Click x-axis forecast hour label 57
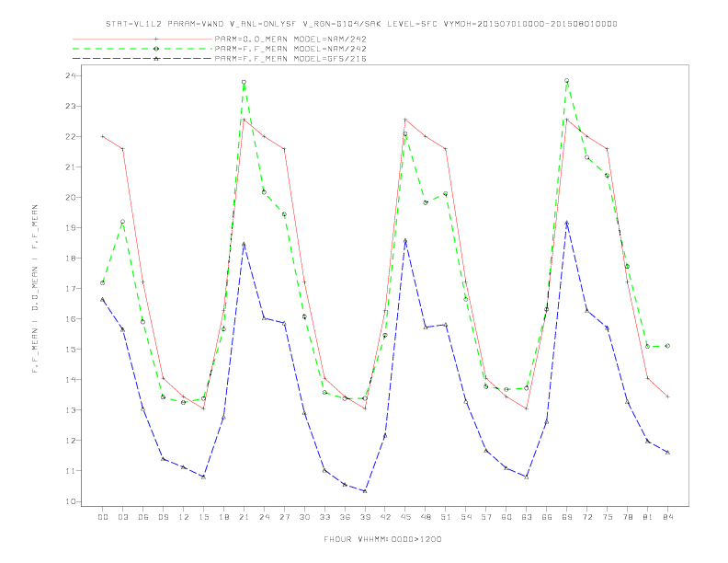 [486, 517]
